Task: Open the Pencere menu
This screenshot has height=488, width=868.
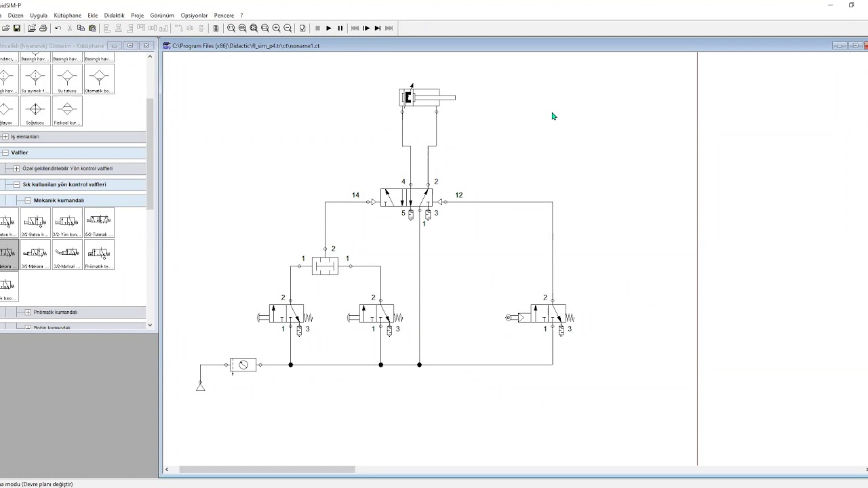Action: 224,15
